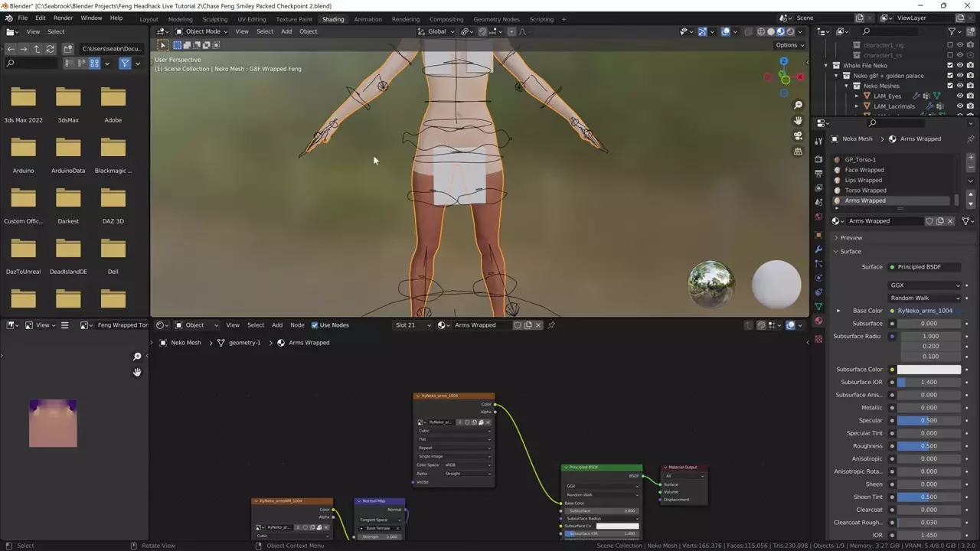Enable the Use Nodes checkbox
Screen dimensions: 980x551
(315, 325)
